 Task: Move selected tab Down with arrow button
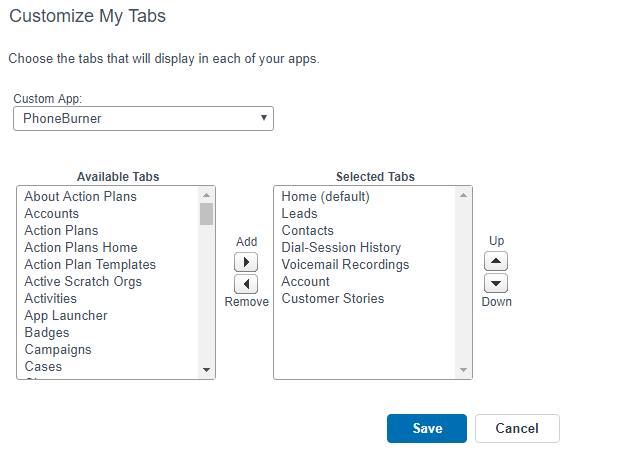496,283
